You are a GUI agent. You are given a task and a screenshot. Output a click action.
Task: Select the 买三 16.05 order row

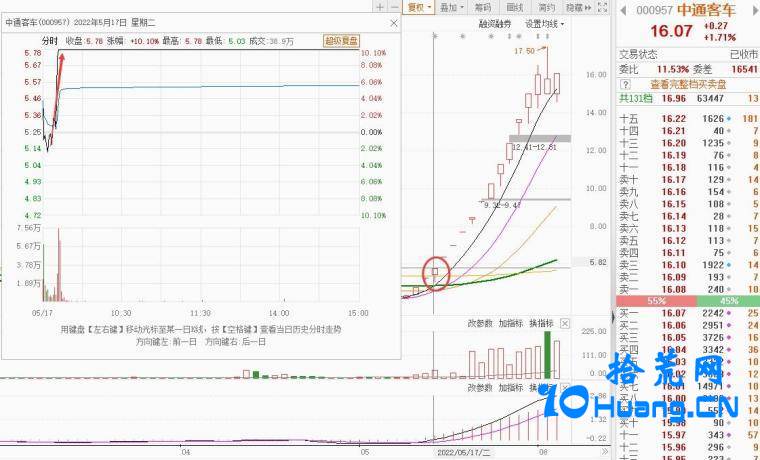click(688, 338)
